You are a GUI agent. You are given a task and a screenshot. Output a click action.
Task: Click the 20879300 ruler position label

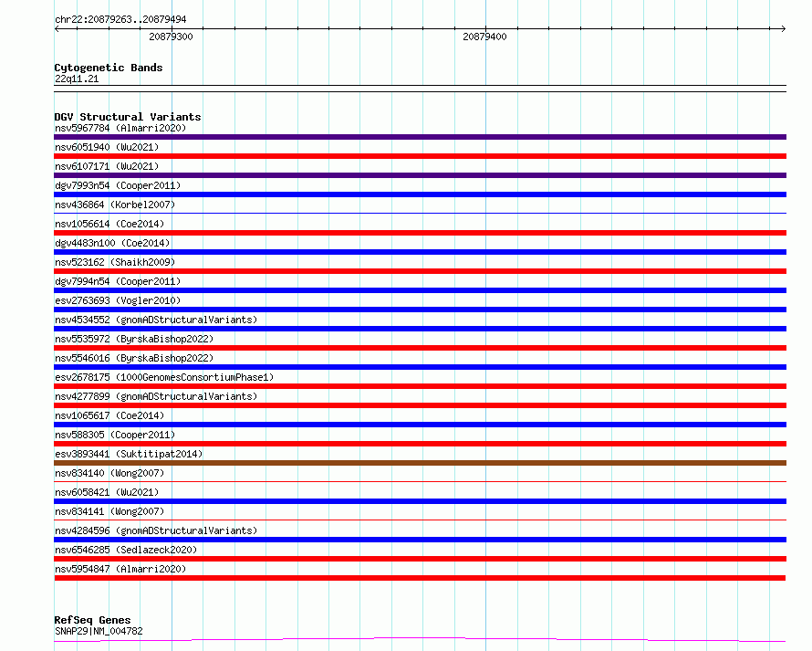pos(171,37)
